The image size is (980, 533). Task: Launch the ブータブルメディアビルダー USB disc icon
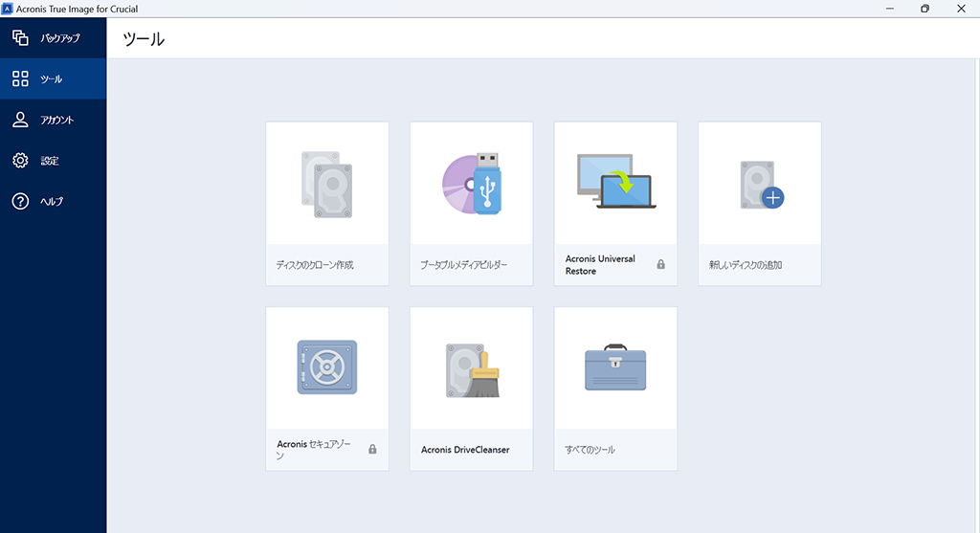pyautogui.click(x=471, y=183)
